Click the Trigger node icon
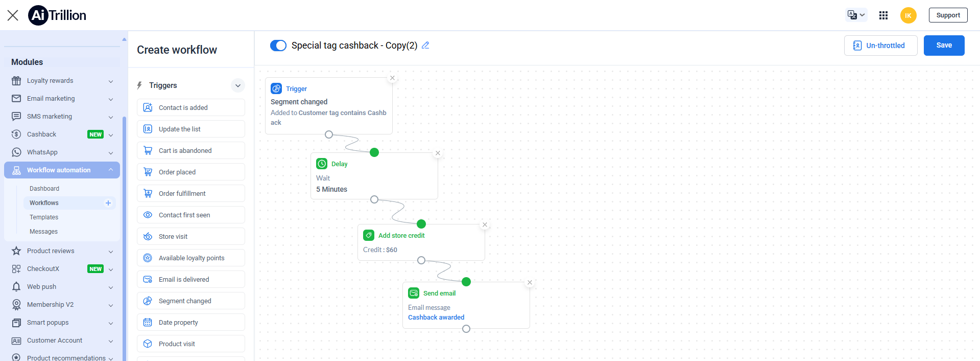The height and width of the screenshot is (361, 980). (x=276, y=88)
